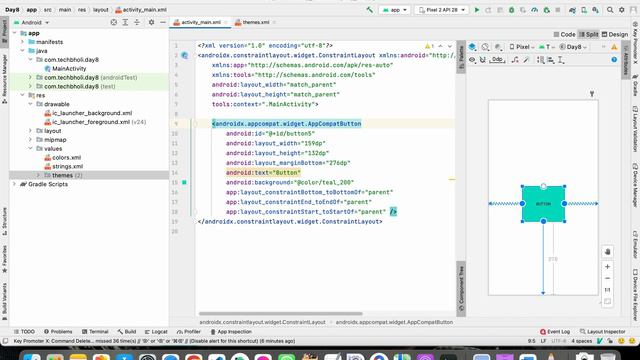
Task: Click Infer Constraints wand icon
Action: [527, 60]
